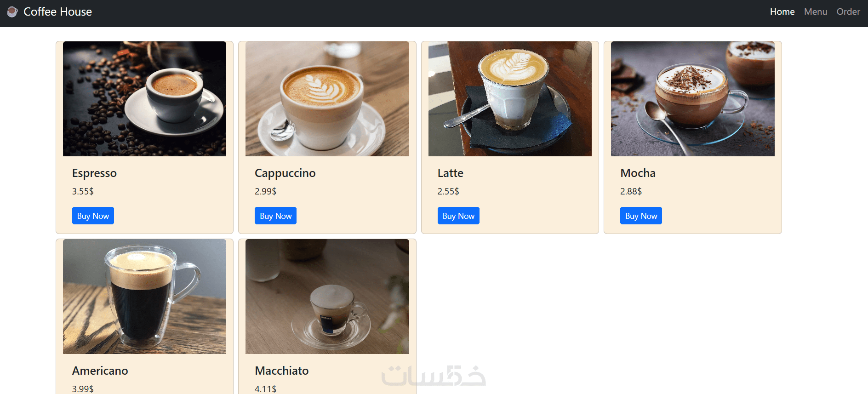Click the Espresso card title
This screenshot has width=868, height=394.
(94, 173)
